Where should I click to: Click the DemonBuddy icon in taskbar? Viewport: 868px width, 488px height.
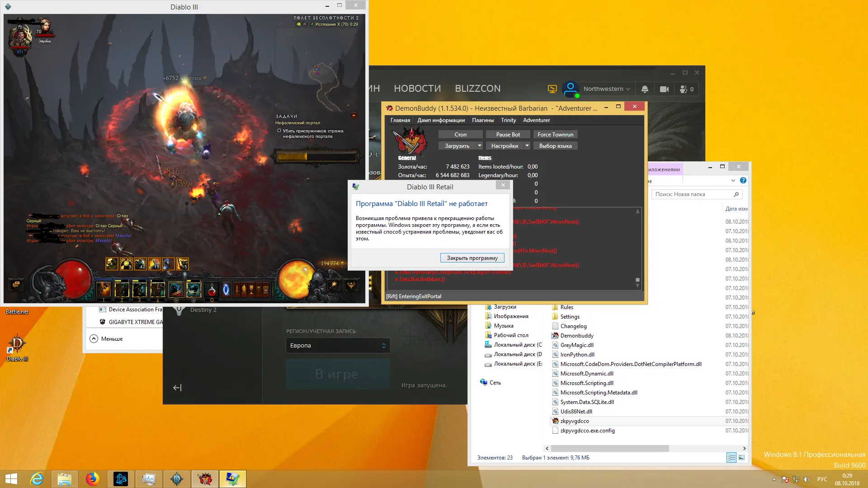coord(205,479)
